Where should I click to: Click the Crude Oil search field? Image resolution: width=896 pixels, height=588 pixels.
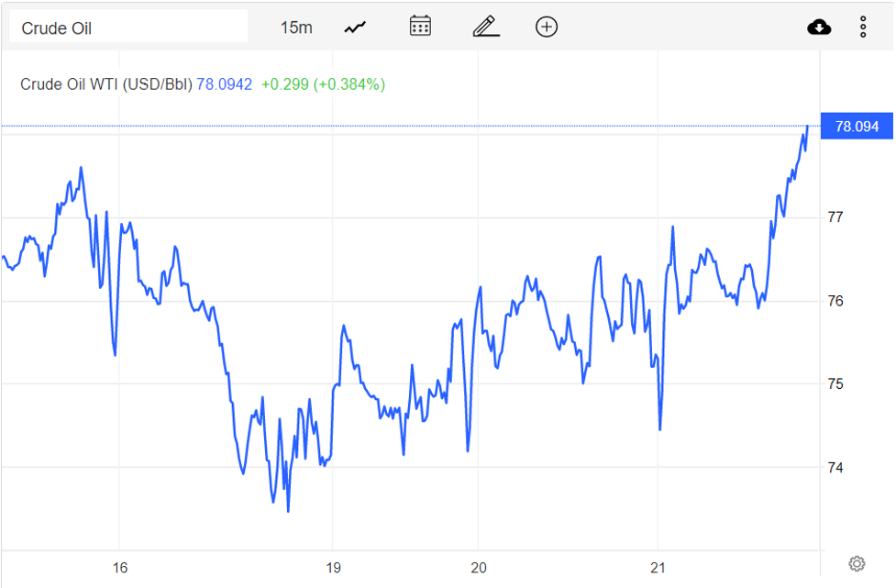point(128,28)
